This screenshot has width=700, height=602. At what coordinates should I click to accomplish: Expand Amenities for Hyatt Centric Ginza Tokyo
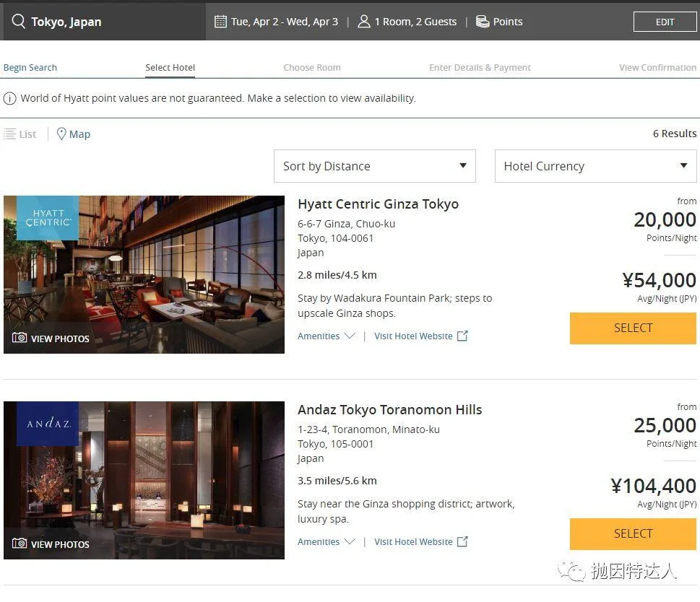327,336
